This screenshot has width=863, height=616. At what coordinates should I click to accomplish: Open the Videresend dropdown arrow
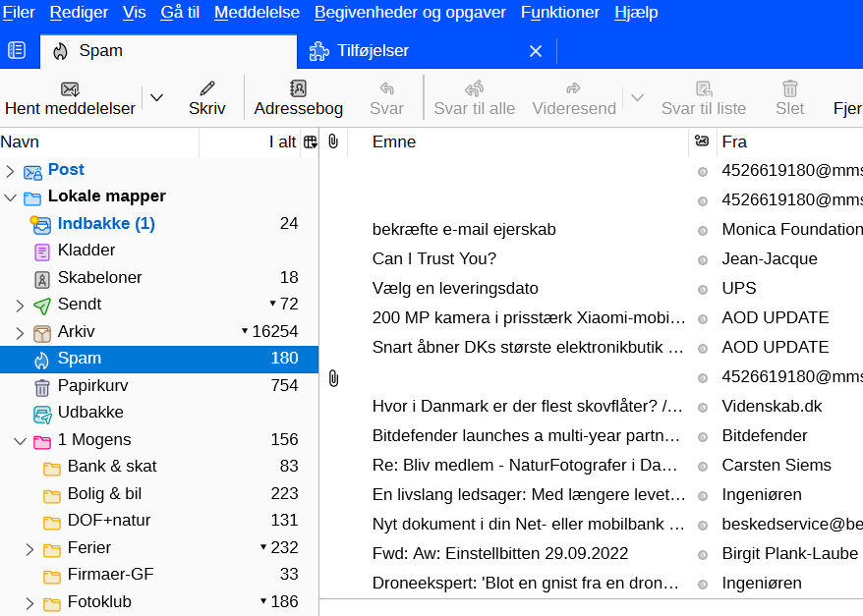pos(637,98)
